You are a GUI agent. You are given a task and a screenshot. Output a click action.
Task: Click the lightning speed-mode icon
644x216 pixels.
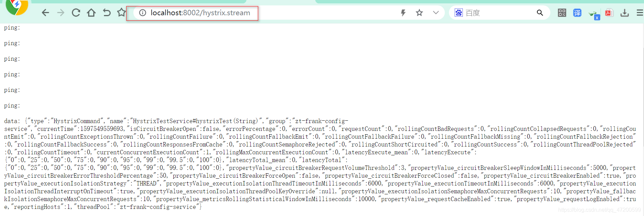(x=403, y=13)
